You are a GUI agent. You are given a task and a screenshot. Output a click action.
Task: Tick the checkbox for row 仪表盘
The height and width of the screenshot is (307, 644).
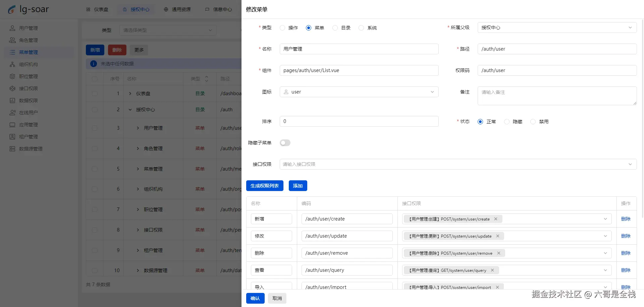tap(95, 94)
